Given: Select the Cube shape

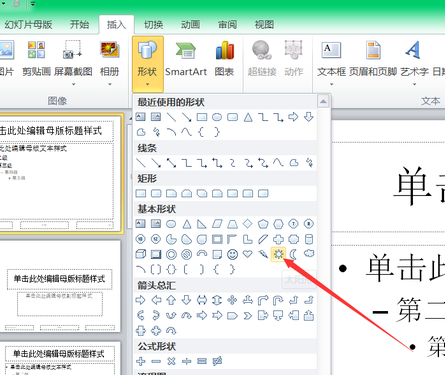Looking at the screenshot, I should pos(141,254).
